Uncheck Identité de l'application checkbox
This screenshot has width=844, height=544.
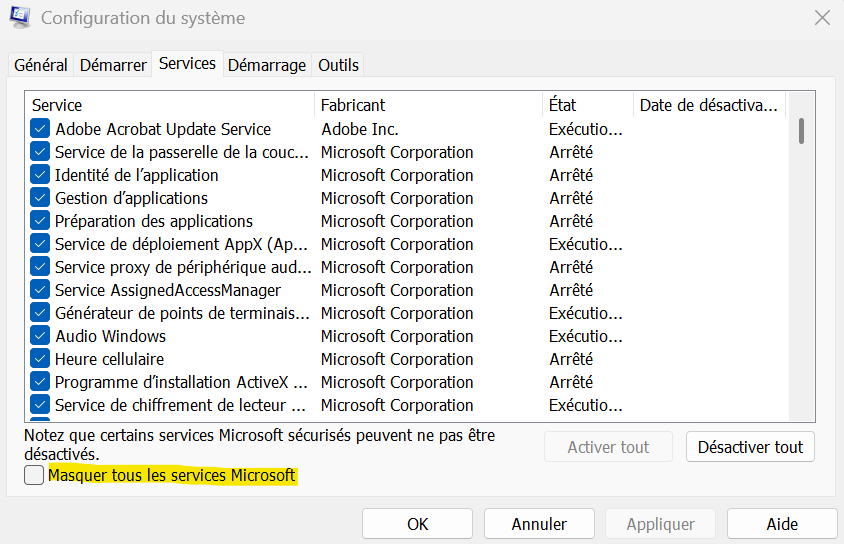40,175
